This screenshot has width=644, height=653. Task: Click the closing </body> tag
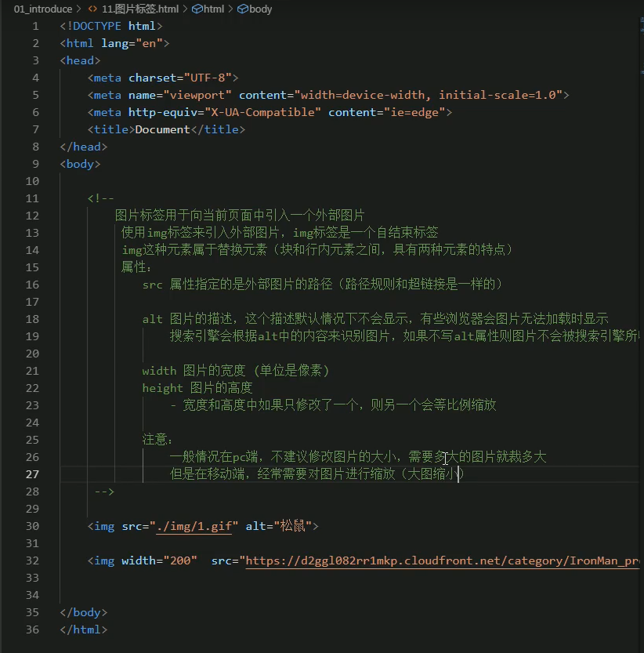click(x=83, y=612)
